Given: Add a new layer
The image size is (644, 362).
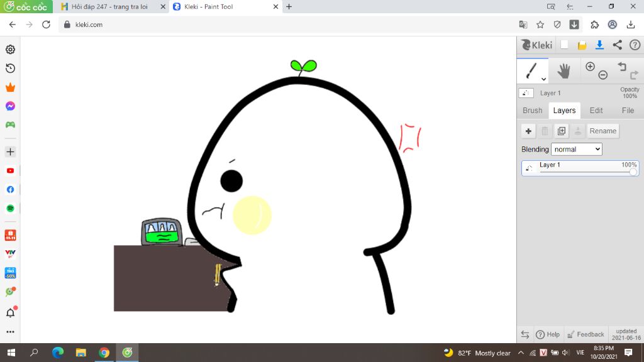Looking at the screenshot, I should pyautogui.click(x=528, y=131).
